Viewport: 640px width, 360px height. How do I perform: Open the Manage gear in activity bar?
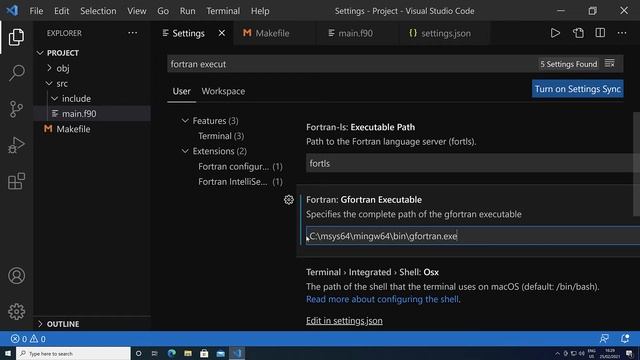pos(16,311)
